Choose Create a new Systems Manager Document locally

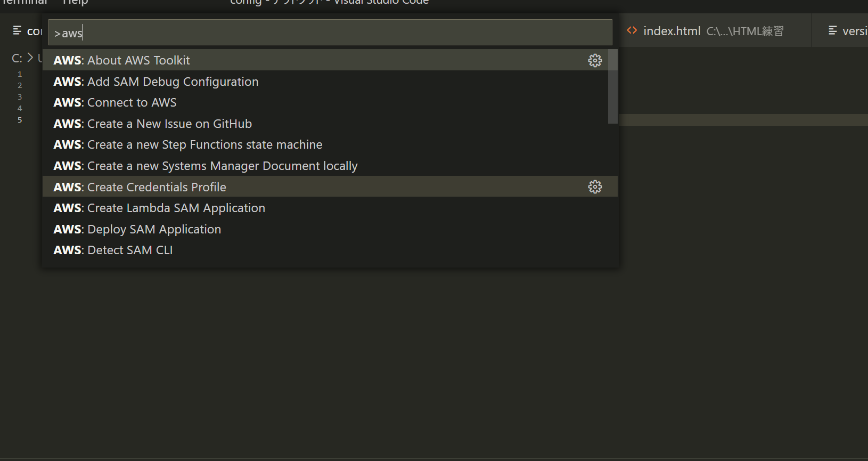330,166
